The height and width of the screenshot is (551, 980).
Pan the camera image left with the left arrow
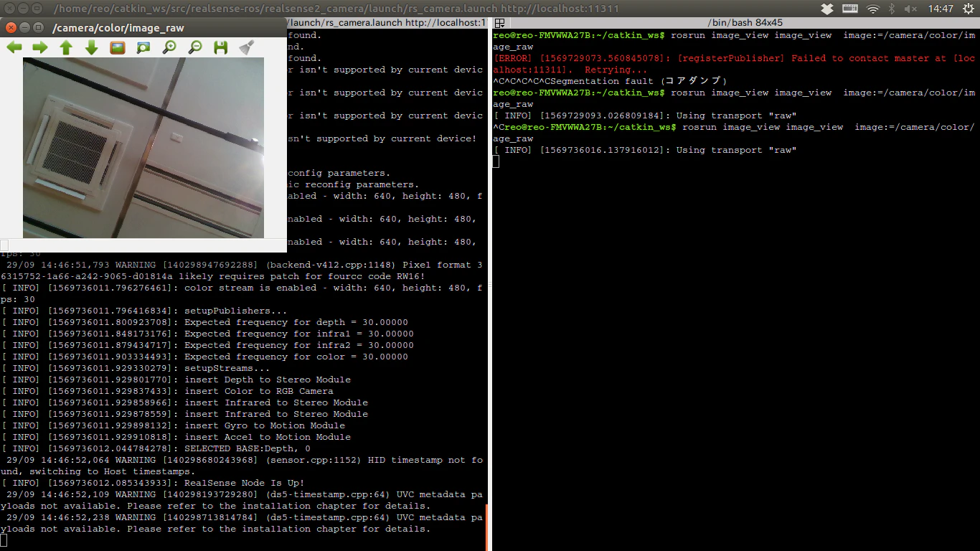14,47
